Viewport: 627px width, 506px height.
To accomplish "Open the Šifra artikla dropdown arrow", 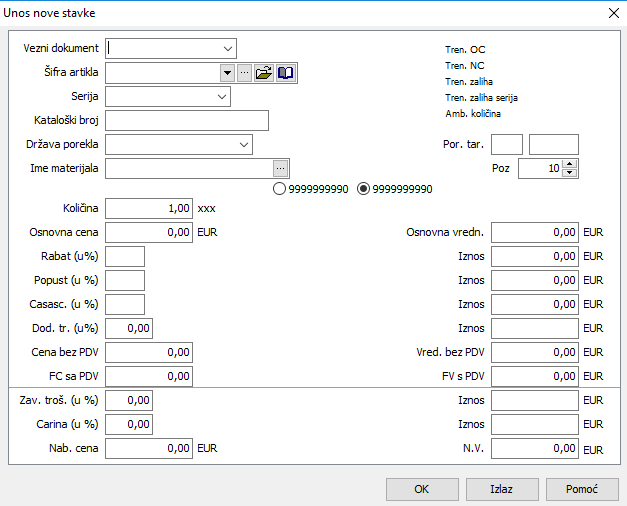I will [226, 73].
